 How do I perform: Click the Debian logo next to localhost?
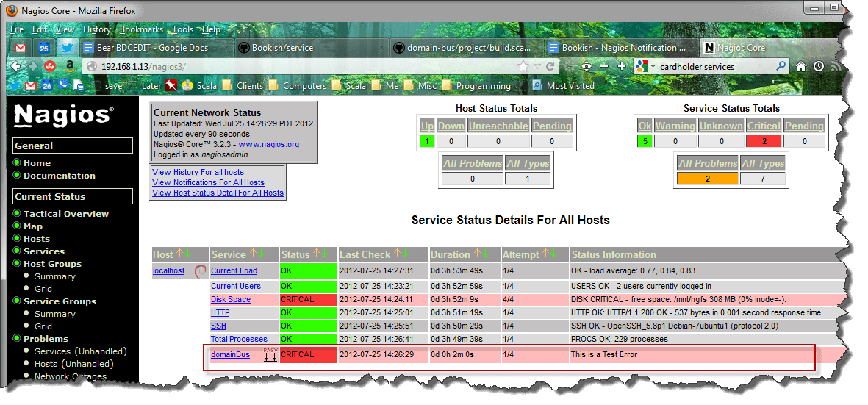[x=201, y=271]
